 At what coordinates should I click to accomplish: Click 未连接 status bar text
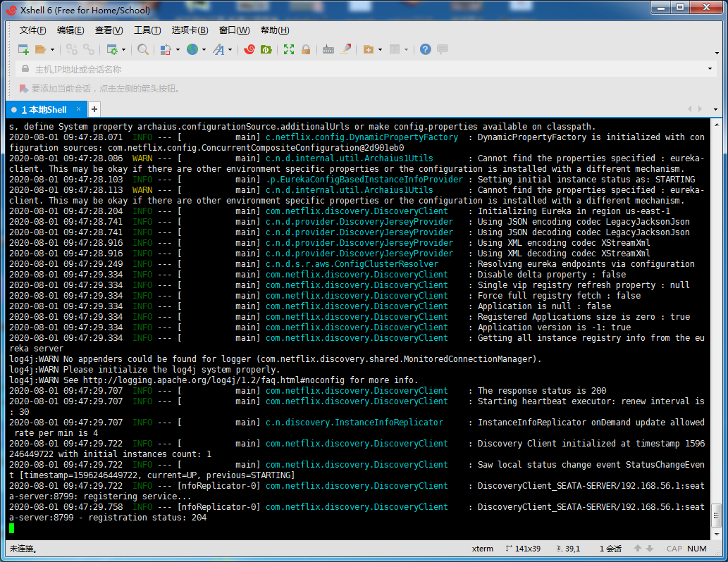(24, 549)
